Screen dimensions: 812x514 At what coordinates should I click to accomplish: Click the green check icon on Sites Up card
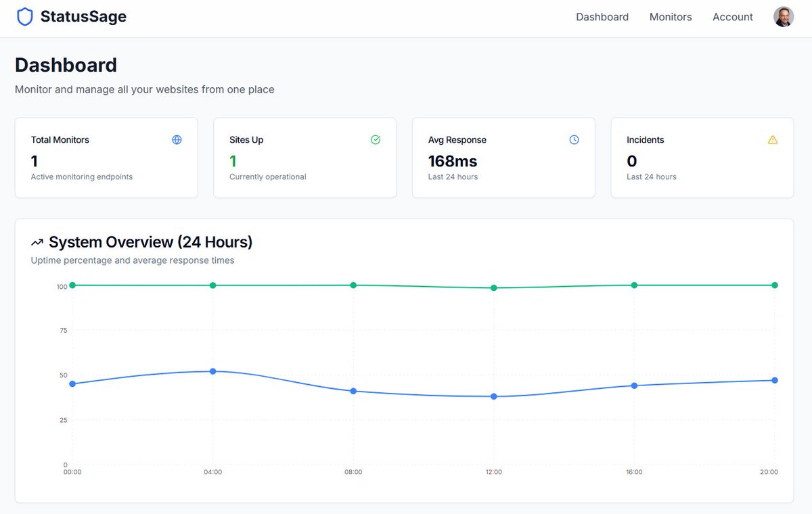(x=376, y=139)
